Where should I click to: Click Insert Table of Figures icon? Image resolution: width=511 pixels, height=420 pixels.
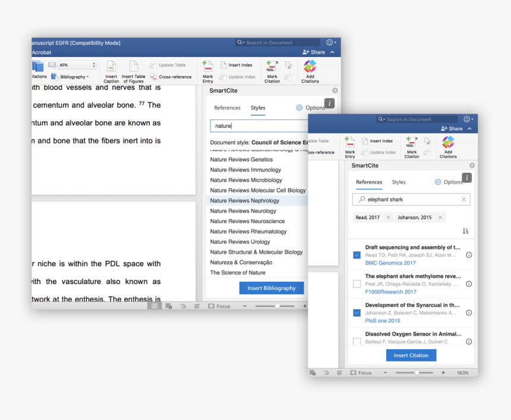[x=134, y=66]
